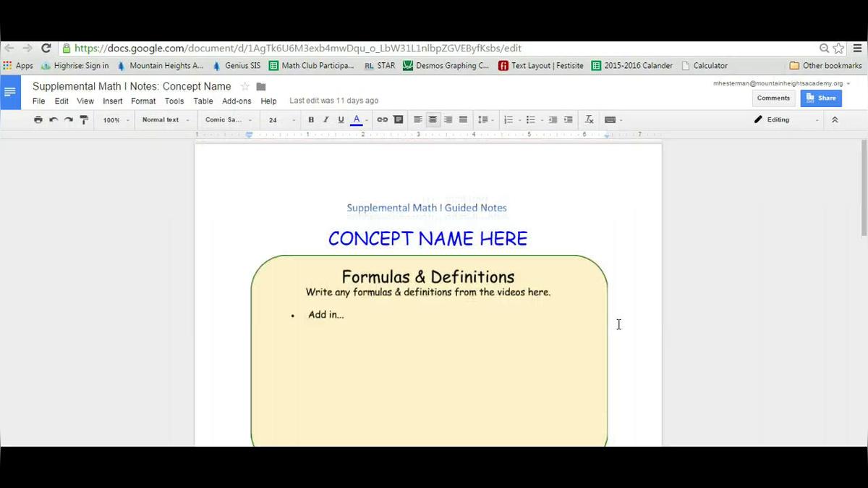Click the document title Supplemental Math I Notes
The image size is (868, 488).
(x=132, y=86)
